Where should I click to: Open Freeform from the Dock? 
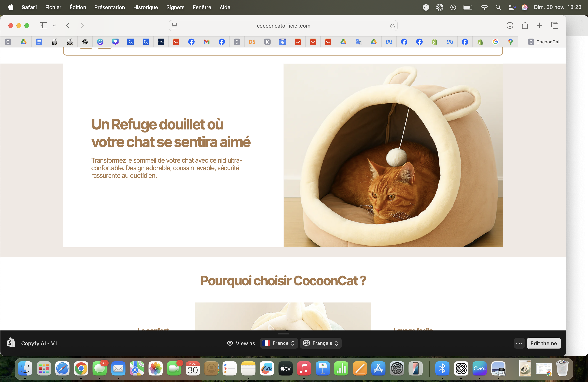pos(267,369)
